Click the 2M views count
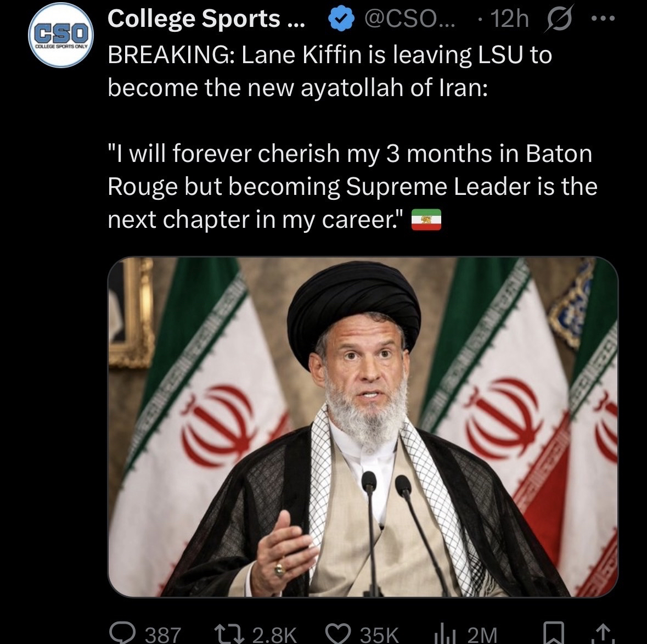This screenshot has height=644, width=647. [x=482, y=635]
